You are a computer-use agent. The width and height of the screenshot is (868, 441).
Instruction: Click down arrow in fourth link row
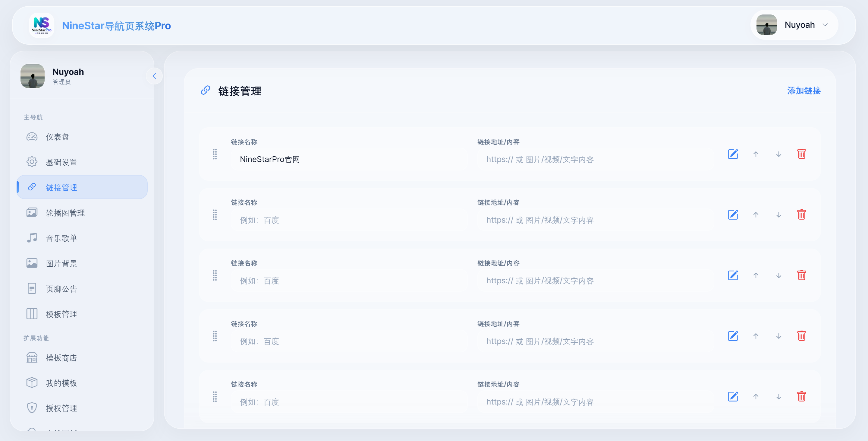click(779, 336)
